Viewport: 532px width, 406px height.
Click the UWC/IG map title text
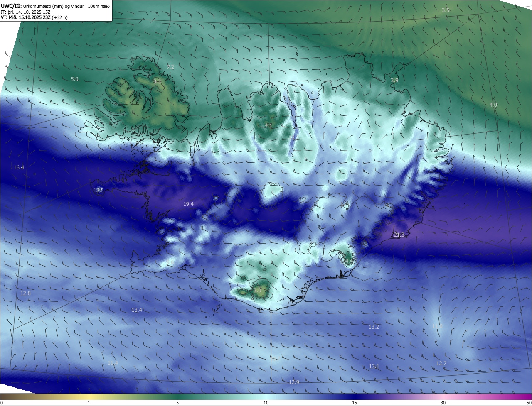pos(55,5)
